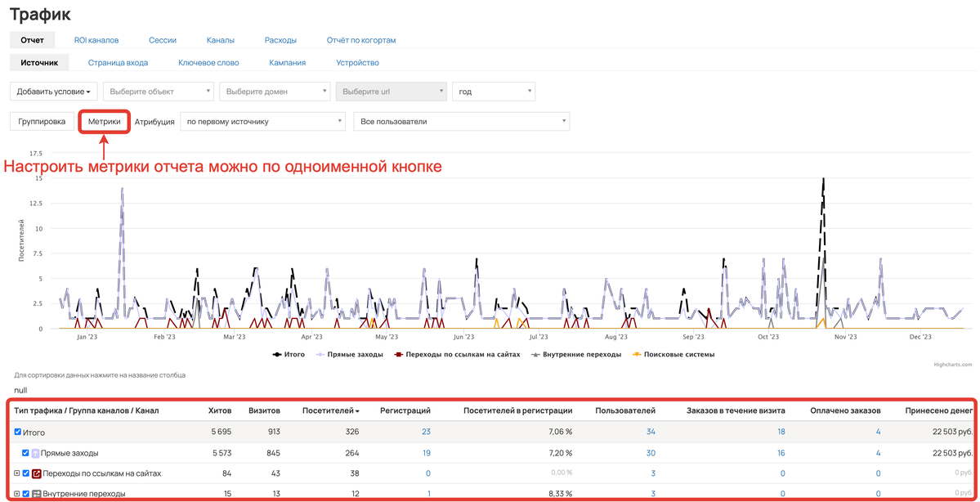The image size is (980, 502).
Task: Open the Выберите url dropdown
Action: [392, 92]
